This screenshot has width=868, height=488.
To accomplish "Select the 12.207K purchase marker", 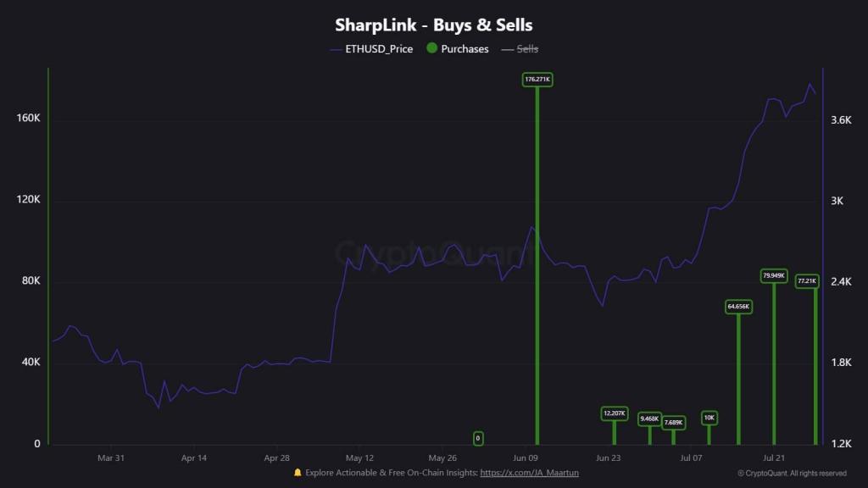I will pos(615,413).
